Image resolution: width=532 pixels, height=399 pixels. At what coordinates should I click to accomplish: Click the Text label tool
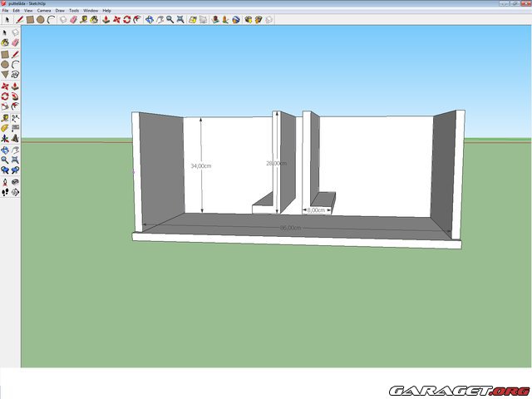tap(16, 127)
